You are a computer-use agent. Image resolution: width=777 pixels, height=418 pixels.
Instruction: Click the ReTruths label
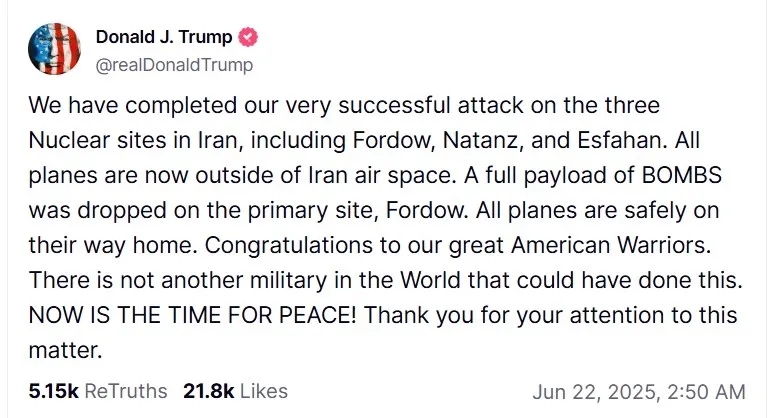coord(126,390)
